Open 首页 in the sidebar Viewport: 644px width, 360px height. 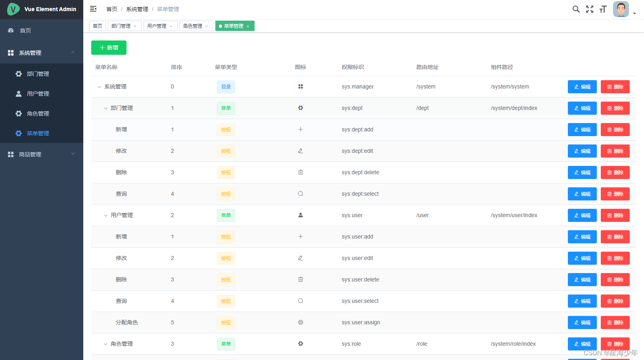point(42,30)
